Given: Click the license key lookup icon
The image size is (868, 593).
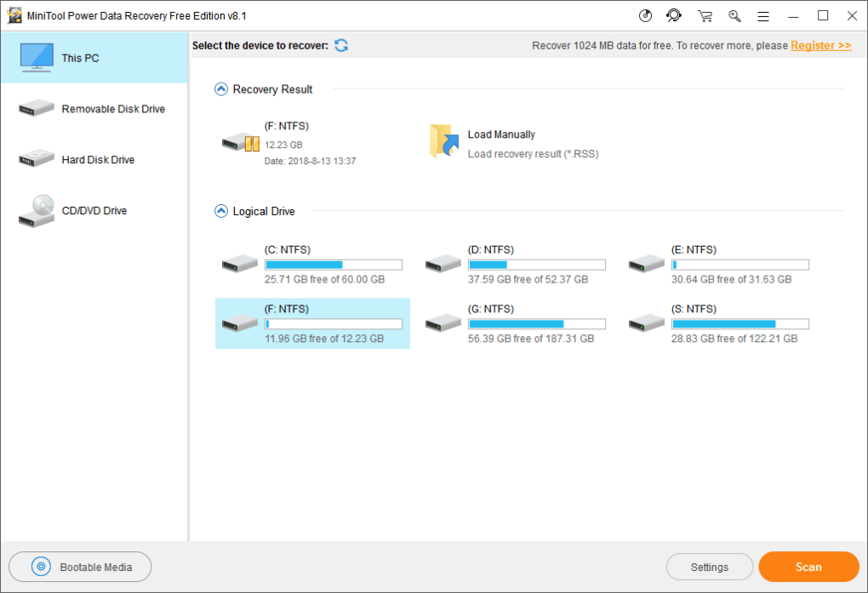Looking at the screenshot, I should (x=734, y=15).
